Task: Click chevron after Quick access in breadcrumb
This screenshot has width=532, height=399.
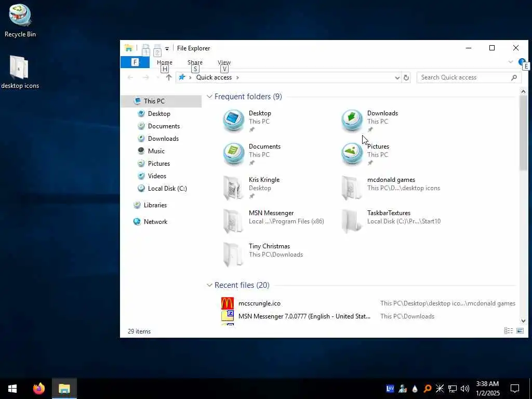Action: [x=237, y=78]
